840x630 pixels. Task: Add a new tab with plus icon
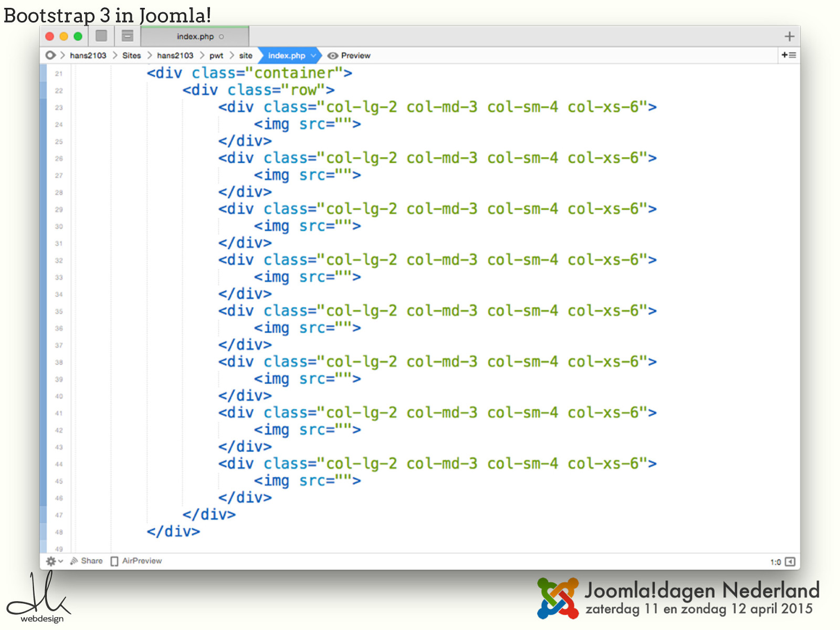pos(789,36)
